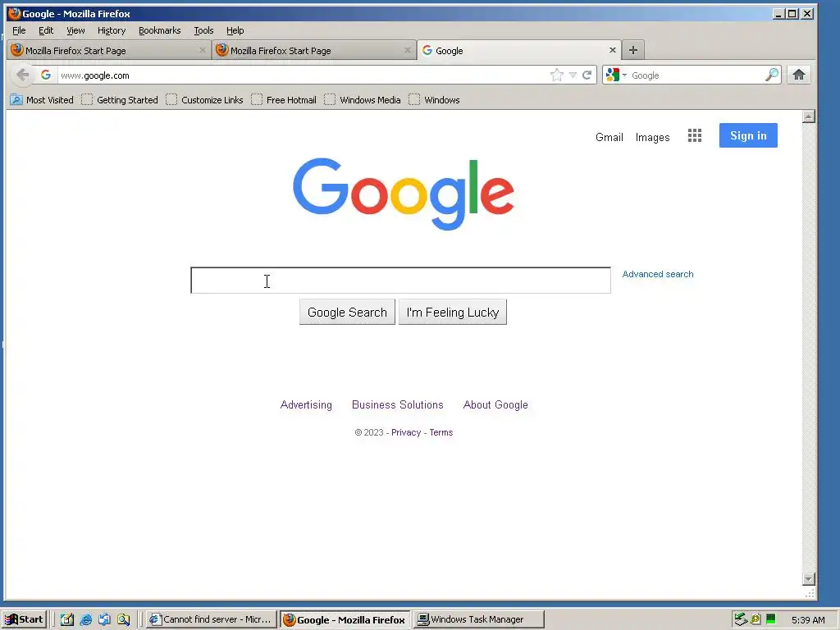Screen dimensions: 840x630
Task: Launch Internet Explorer from quick launch
Action: (85, 619)
